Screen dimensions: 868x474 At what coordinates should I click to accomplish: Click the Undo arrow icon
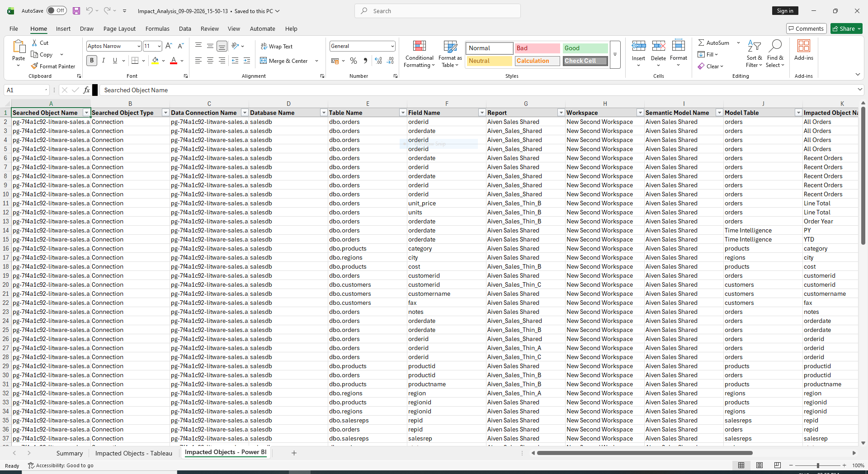click(x=89, y=11)
